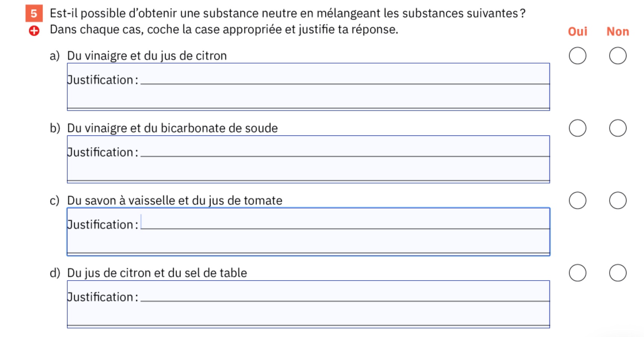Image resolution: width=644 pixels, height=337 pixels.
Task: Click the Est-il possible question heading text
Action: (x=287, y=13)
